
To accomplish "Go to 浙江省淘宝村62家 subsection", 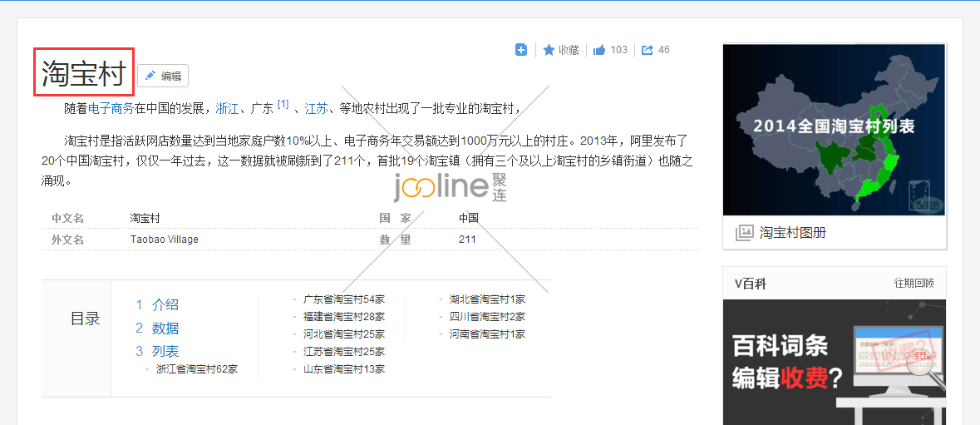I will tap(197, 368).
